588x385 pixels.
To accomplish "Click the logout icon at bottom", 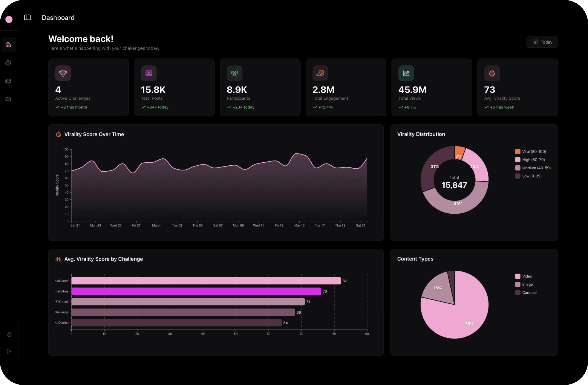I will tap(9, 351).
